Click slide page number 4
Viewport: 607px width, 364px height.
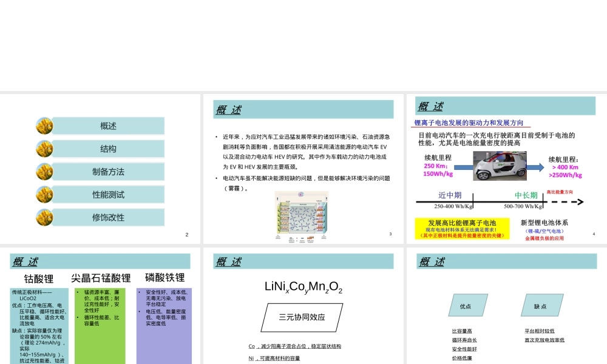tap(594, 234)
